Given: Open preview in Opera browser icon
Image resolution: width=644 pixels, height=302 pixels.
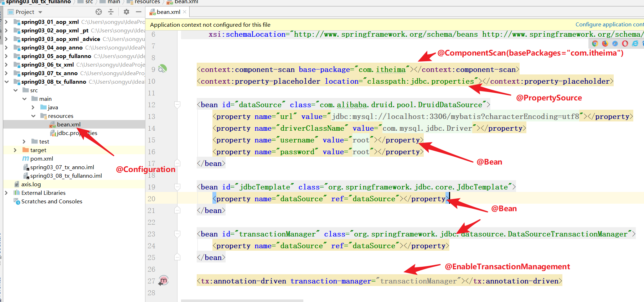Looking at the screenshot, I should click(625, 43).
